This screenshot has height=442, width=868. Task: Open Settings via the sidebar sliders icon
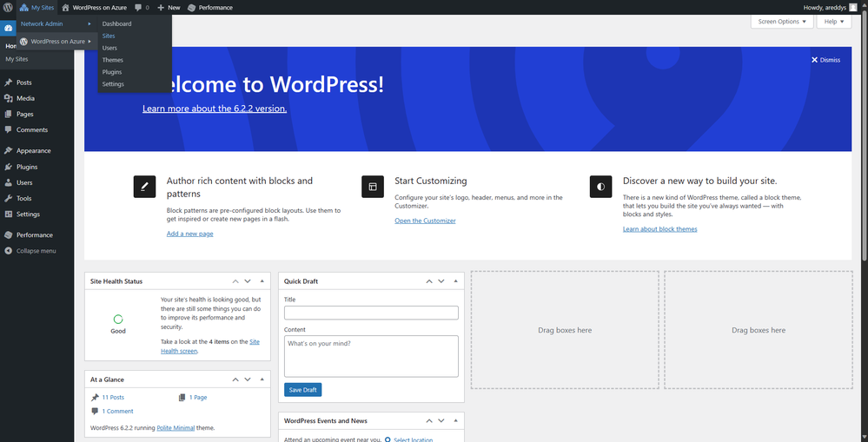[x=8, y=214]
